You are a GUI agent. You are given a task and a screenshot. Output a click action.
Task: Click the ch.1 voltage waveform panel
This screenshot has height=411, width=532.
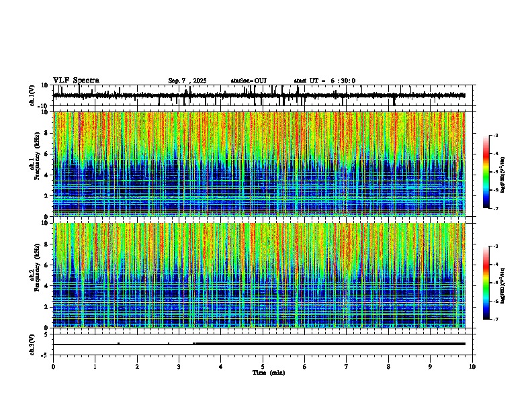[x=264, y=95]
